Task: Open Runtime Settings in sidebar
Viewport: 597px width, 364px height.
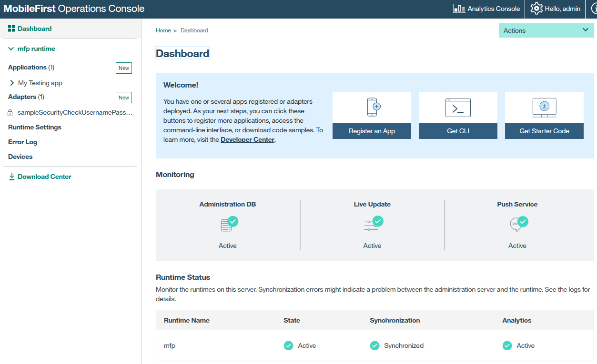Action: pyautogui.click(x=35, y=127)
